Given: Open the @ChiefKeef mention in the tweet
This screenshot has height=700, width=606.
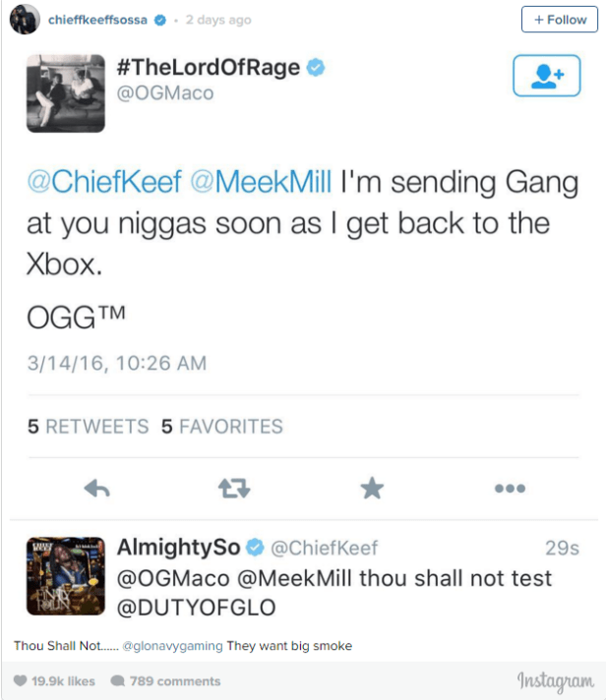Looking at the screenshot, I should (x=104, y=182).
